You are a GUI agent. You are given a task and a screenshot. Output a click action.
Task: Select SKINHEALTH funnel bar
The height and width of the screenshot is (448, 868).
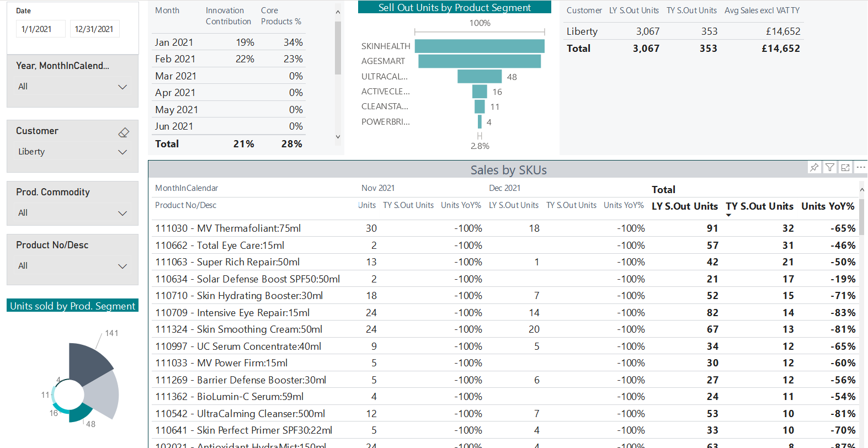[480, 46]
